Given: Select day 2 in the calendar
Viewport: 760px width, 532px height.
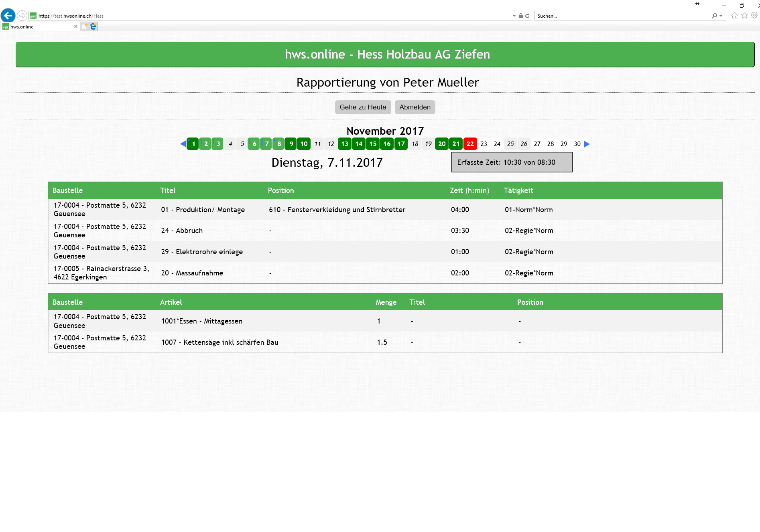Looking at the screenshot, I should (x=205, y=144).
